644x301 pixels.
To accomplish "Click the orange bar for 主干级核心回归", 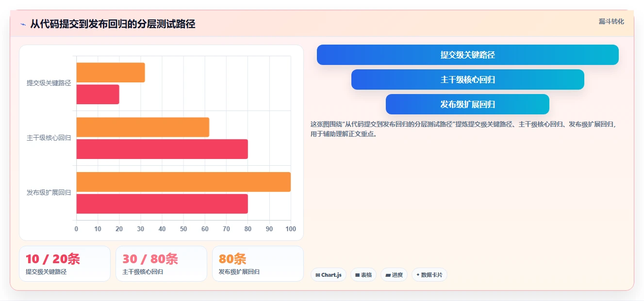I will click(x=143, y=127).
